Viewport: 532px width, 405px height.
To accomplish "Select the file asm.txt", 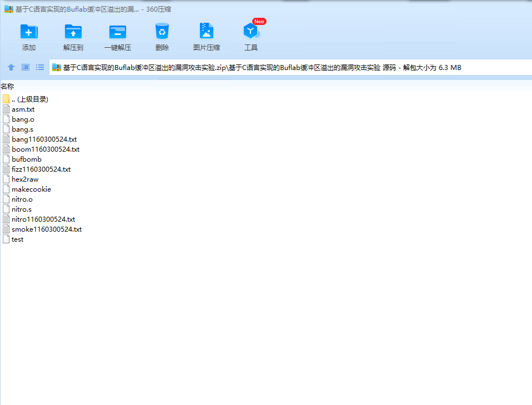I will pos(23,109).
